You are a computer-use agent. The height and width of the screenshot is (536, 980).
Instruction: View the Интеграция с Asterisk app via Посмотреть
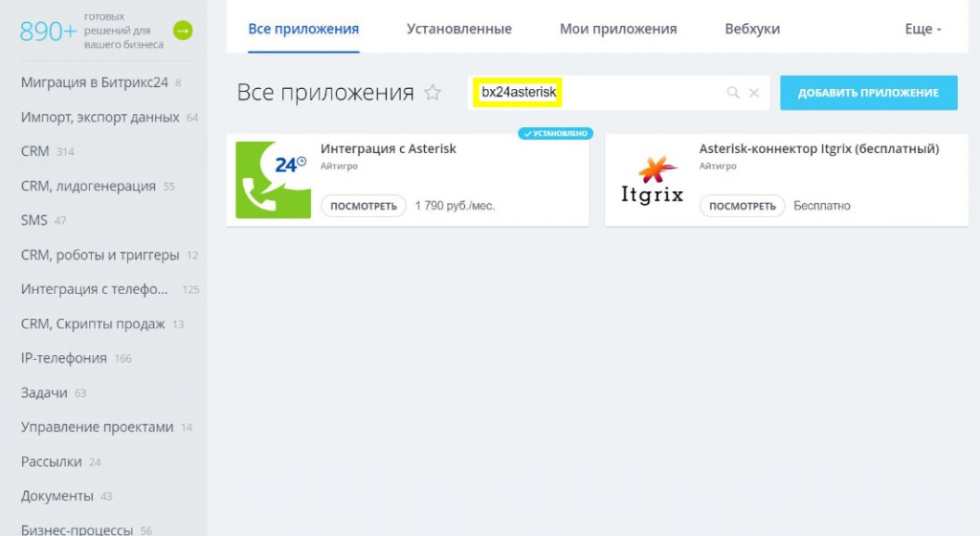click(363, 206)
